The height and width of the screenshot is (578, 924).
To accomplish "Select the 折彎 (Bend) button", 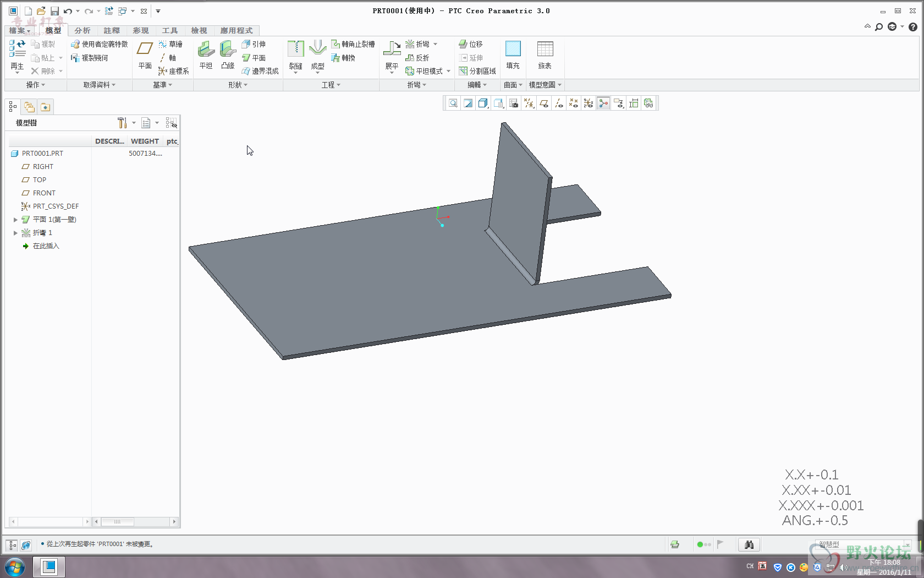I will click(417, 44).
